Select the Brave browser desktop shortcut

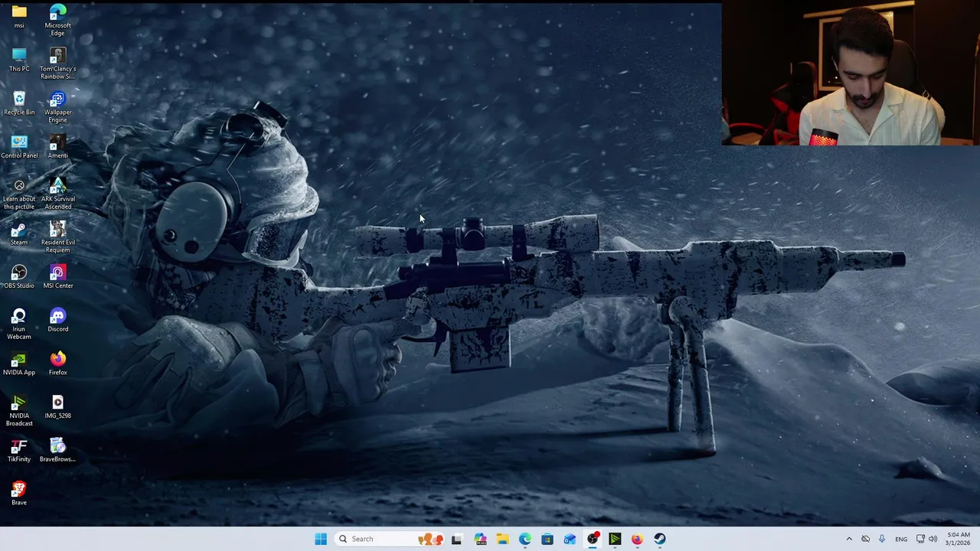pyautogui.click(x=19, y=494)
